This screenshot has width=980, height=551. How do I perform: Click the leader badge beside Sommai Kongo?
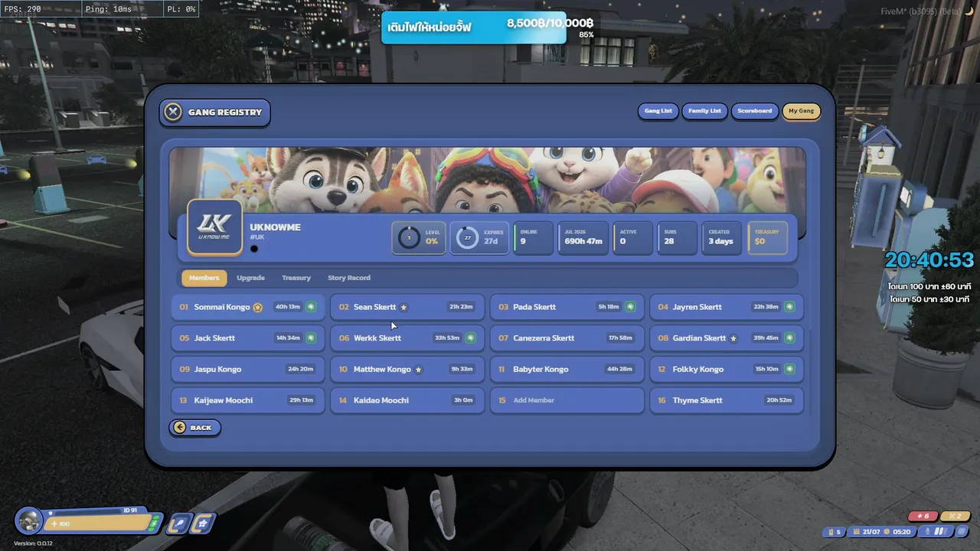pyautogui.click(x=258, y=308)
